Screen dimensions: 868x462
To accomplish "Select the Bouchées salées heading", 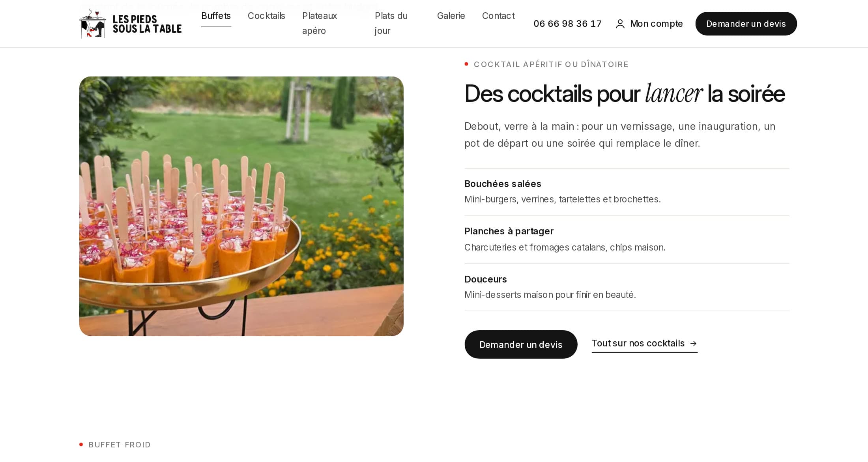I will [503, 184].
